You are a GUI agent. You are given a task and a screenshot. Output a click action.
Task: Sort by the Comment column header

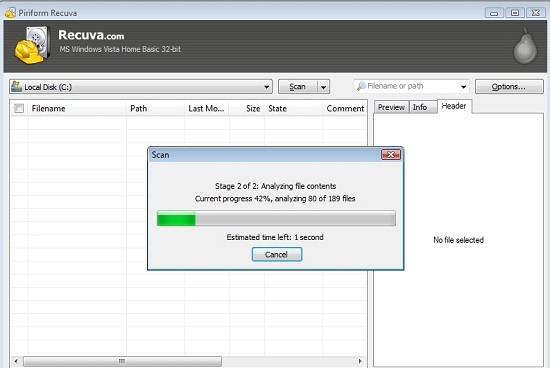pos(345,108)
